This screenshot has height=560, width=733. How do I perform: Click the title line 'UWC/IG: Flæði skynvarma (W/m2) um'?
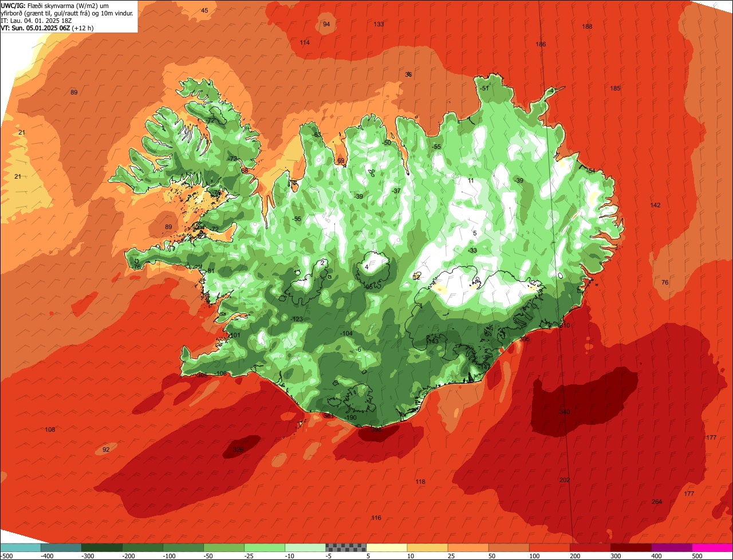click(x=55, y=5)
